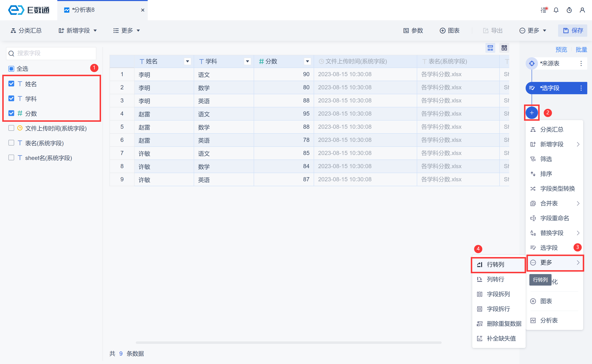Click the 保存 save button

point(572,31)
